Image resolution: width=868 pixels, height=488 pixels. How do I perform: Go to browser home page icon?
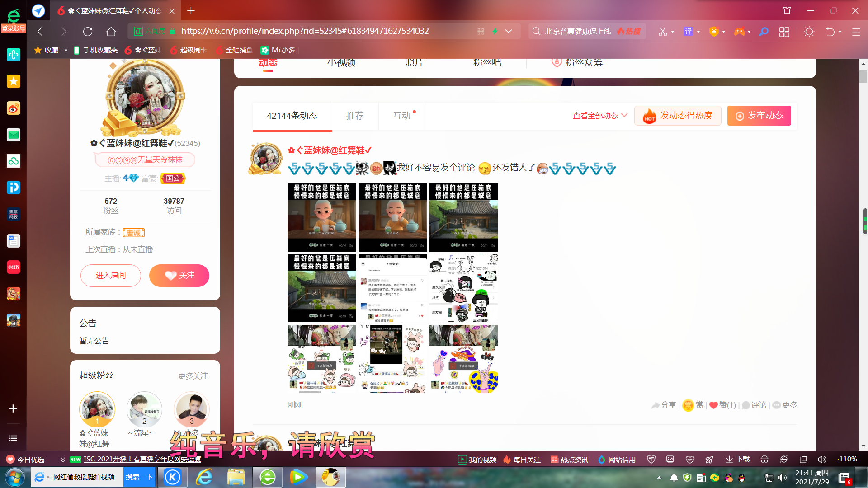coord(111,31)
